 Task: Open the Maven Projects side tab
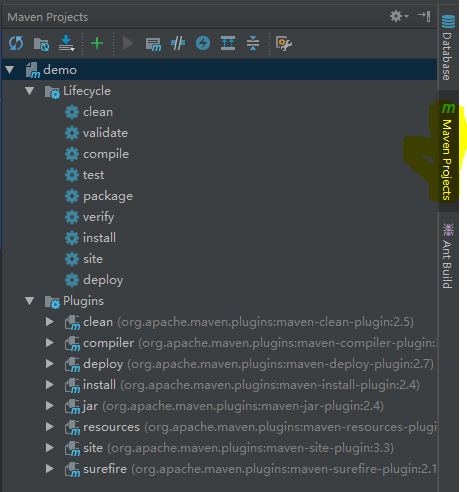pos(448,151)
